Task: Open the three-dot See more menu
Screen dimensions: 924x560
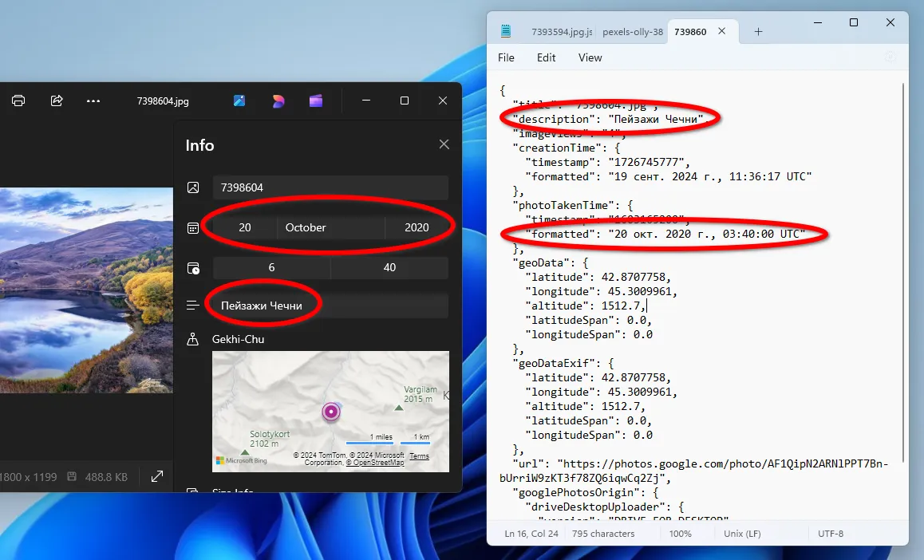Action: pos(93,101)
